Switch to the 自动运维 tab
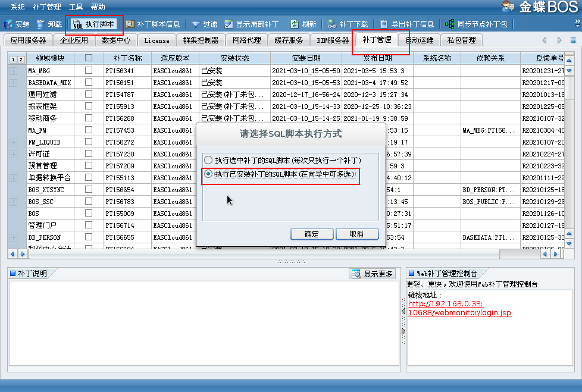 (x=420, y=40)
